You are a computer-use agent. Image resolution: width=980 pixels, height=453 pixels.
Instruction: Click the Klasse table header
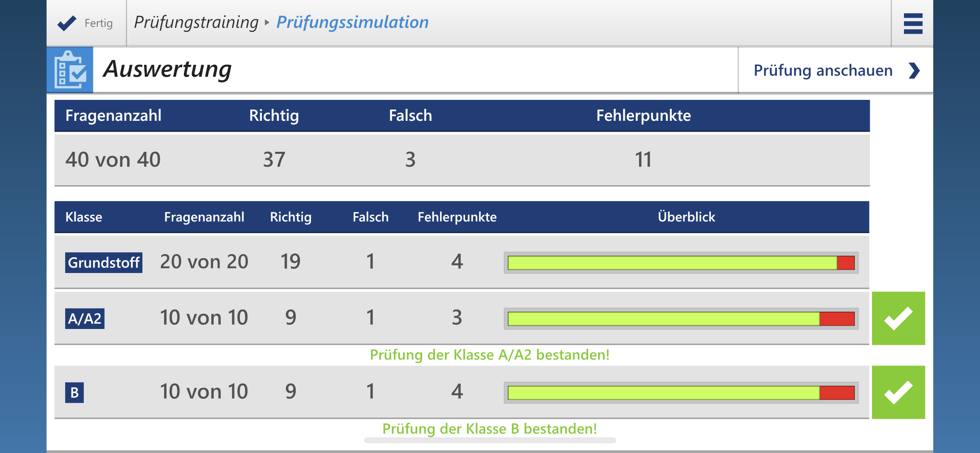pos(84,217)
